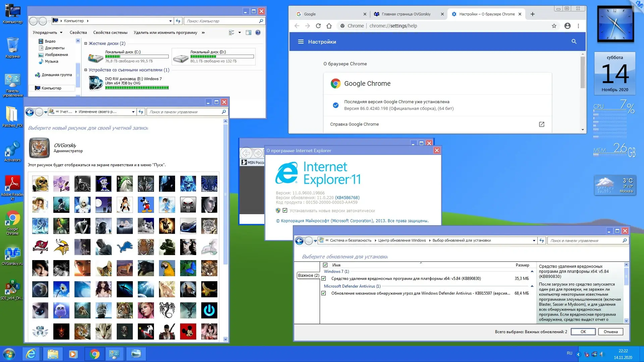Open the Упорядочить dropdown in Explorer
The width and height of the screenshot is (644, 362).
pos(48,33)
